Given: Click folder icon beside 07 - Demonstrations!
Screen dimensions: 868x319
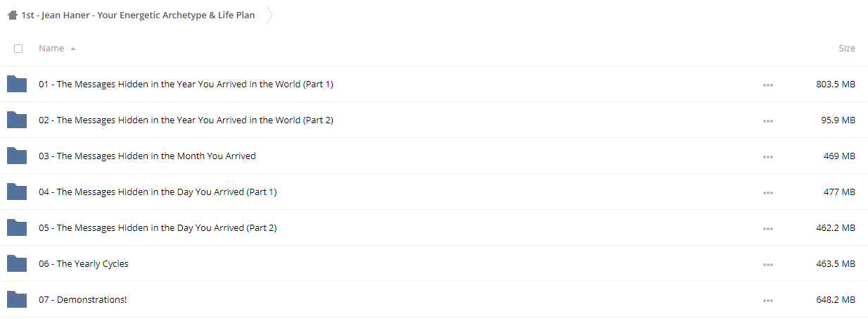Looking at the screenshot, I should pyautogui.click(x=17, y=299).
